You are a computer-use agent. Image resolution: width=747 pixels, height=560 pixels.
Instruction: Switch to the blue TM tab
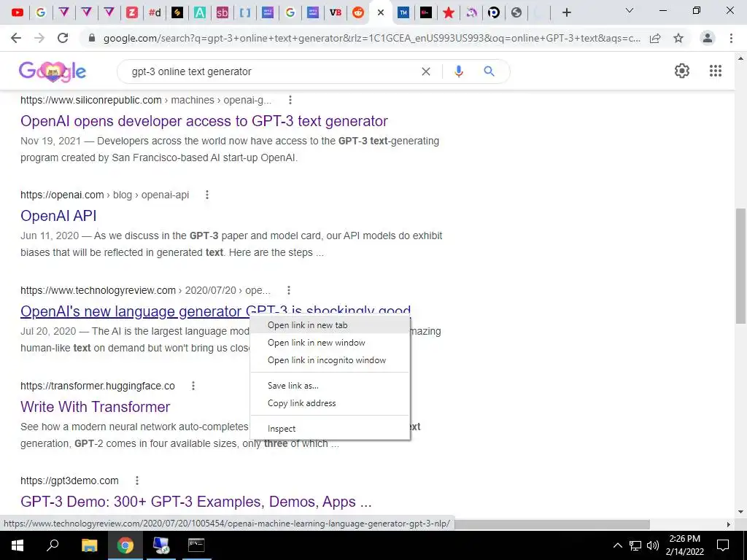coord(403,12)
